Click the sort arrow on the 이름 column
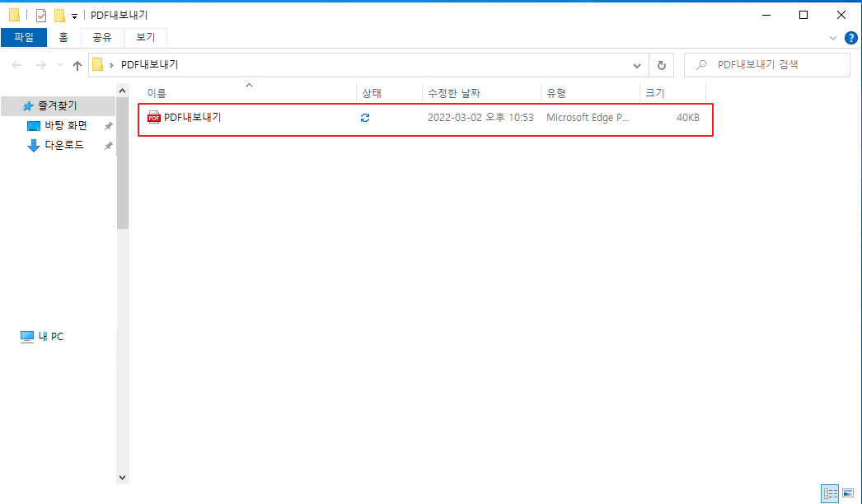 tap(248, 85)
